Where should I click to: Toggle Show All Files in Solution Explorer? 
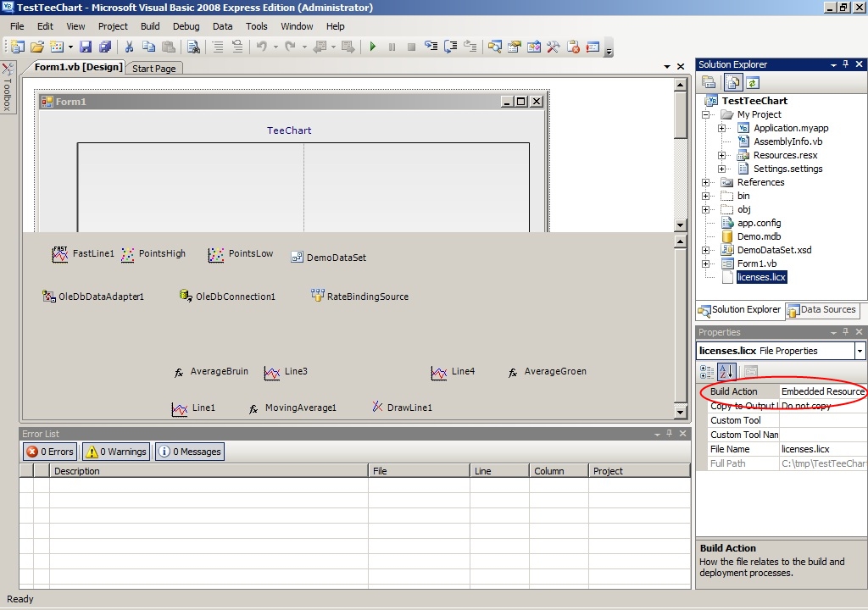coord(733,82)
